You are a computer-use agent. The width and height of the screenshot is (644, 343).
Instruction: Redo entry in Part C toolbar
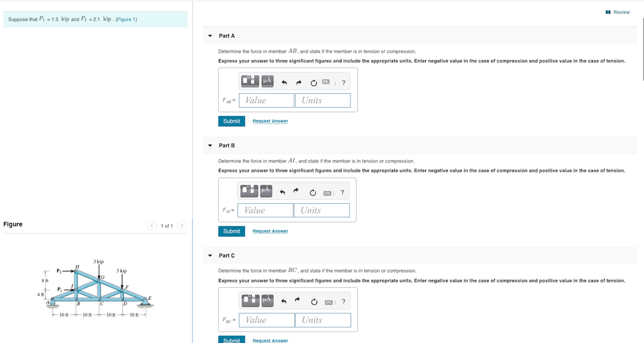[x=298, y=300]
